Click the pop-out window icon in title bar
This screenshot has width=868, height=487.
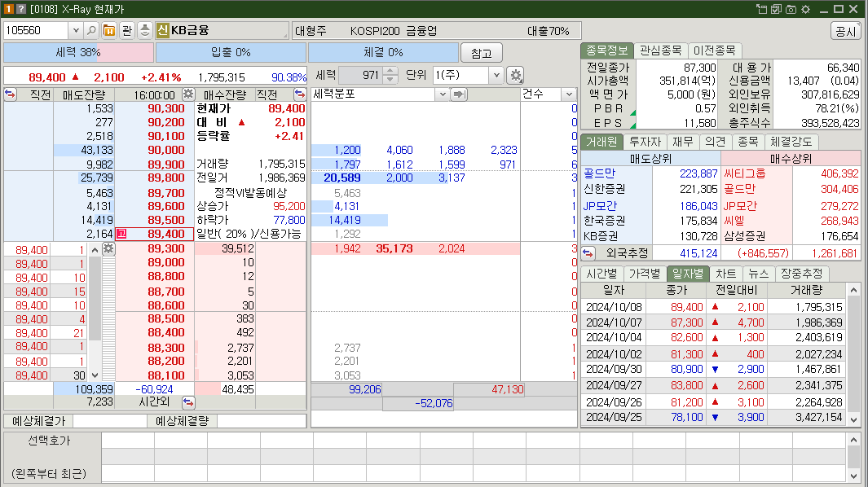pos(762,9)
